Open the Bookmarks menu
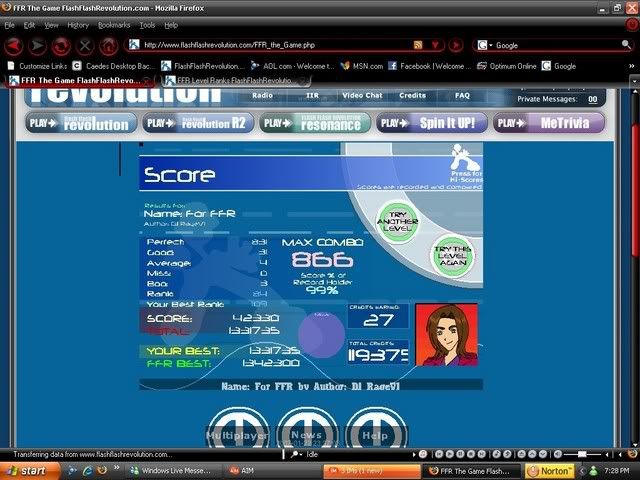Viewport: 640px width, 480px height. point(114,24)
